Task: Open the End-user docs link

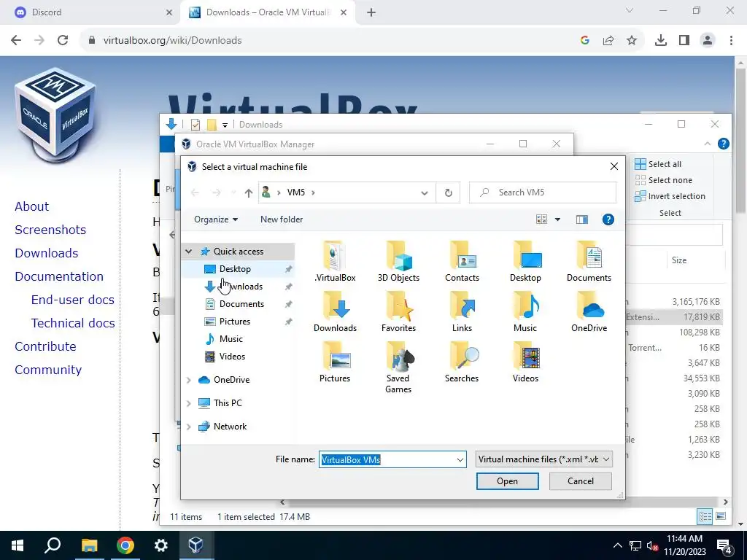Action: (x=72, y=300)
